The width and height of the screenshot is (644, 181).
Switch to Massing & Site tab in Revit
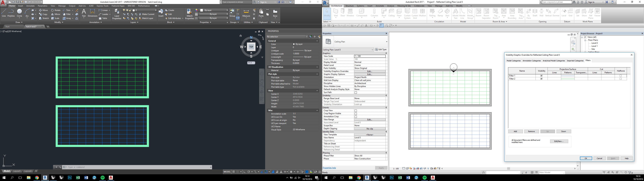404,6
